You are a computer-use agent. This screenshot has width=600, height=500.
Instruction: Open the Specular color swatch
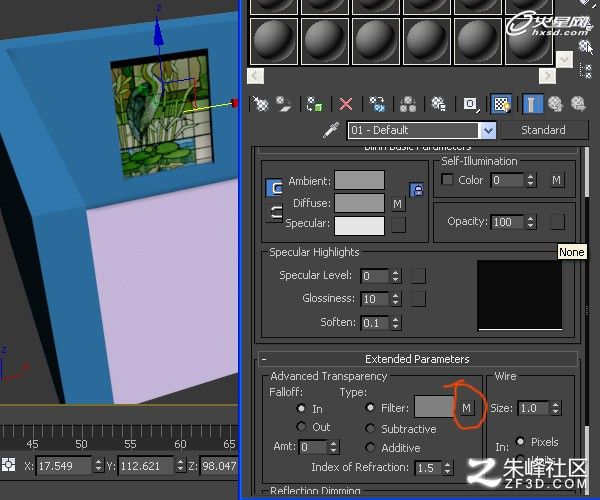point(359,225)
